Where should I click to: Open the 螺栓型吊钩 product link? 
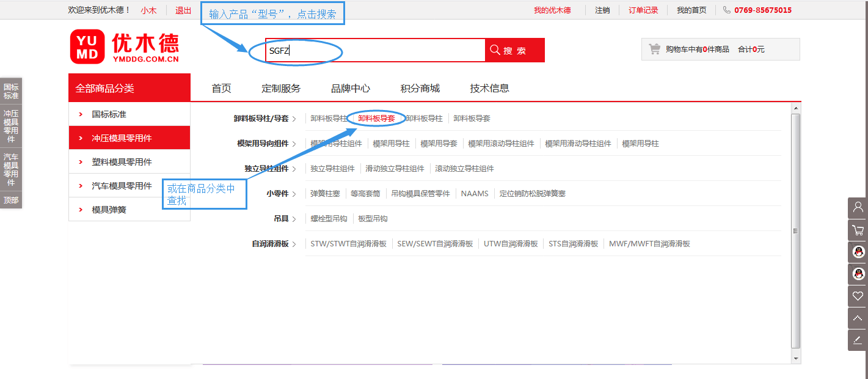coord(329,219)
